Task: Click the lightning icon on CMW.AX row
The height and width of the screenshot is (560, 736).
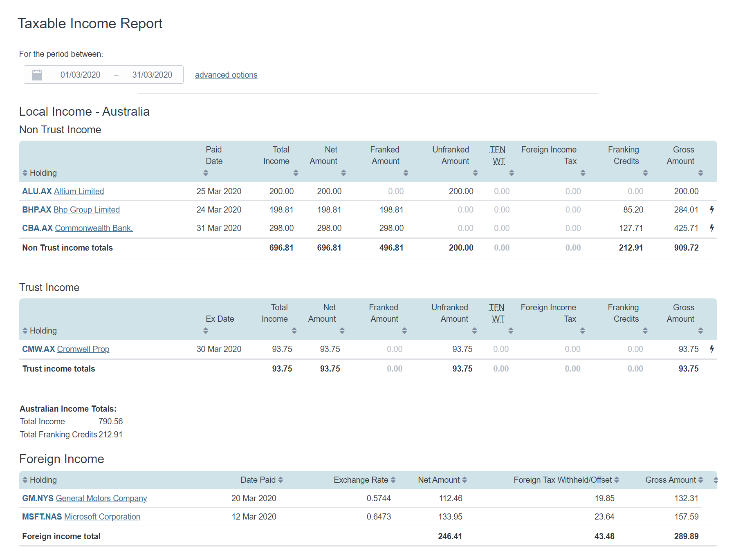Action: [712, 349]
